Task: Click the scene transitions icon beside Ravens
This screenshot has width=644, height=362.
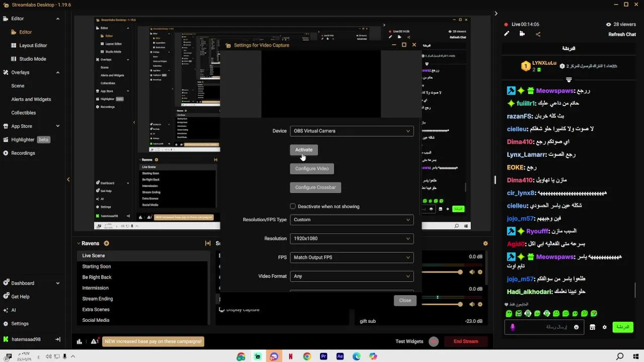Action: [207, 243]
